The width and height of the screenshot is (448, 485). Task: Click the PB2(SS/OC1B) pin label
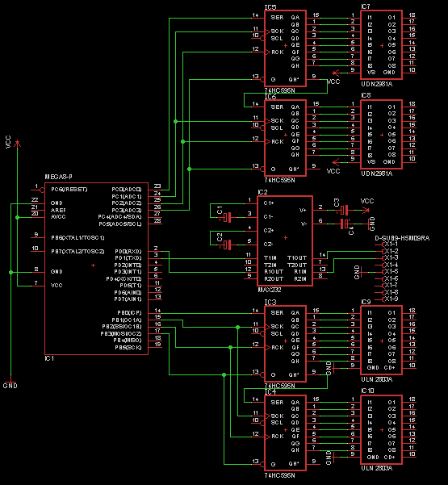tap(122, 327)
